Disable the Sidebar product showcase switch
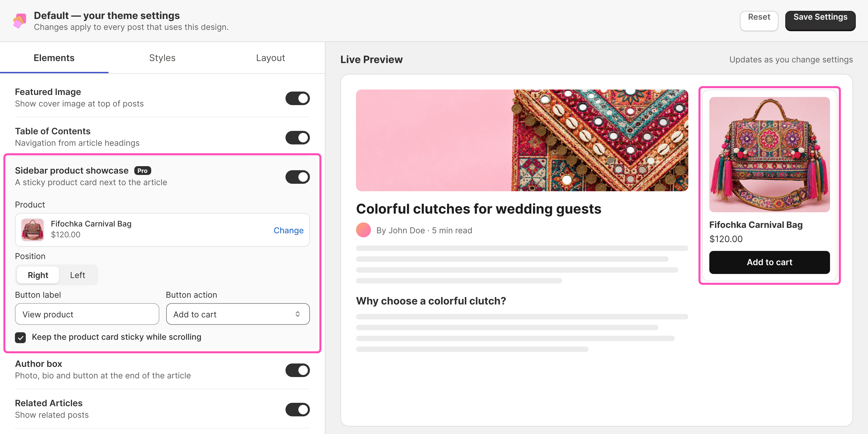 pos(297,177)
